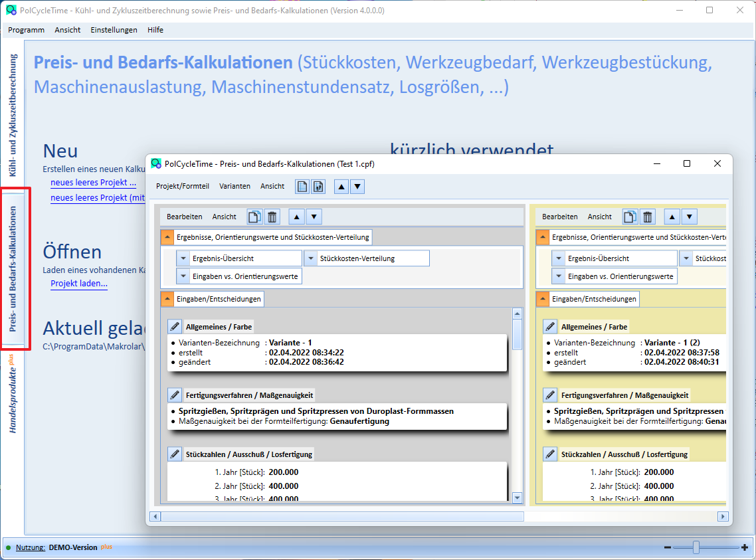Click vertical scrollbar thumb in left variant

point(518,334)
